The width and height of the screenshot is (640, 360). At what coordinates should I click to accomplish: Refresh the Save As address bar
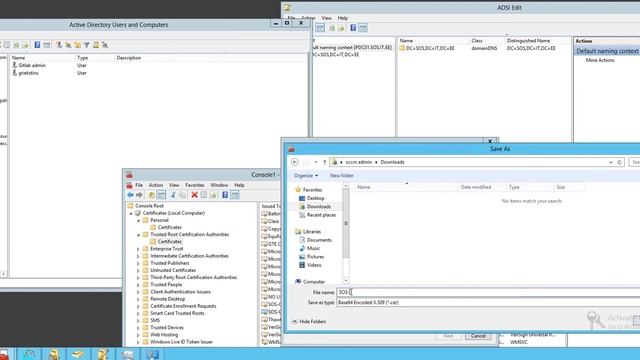[x=620, y=162]
